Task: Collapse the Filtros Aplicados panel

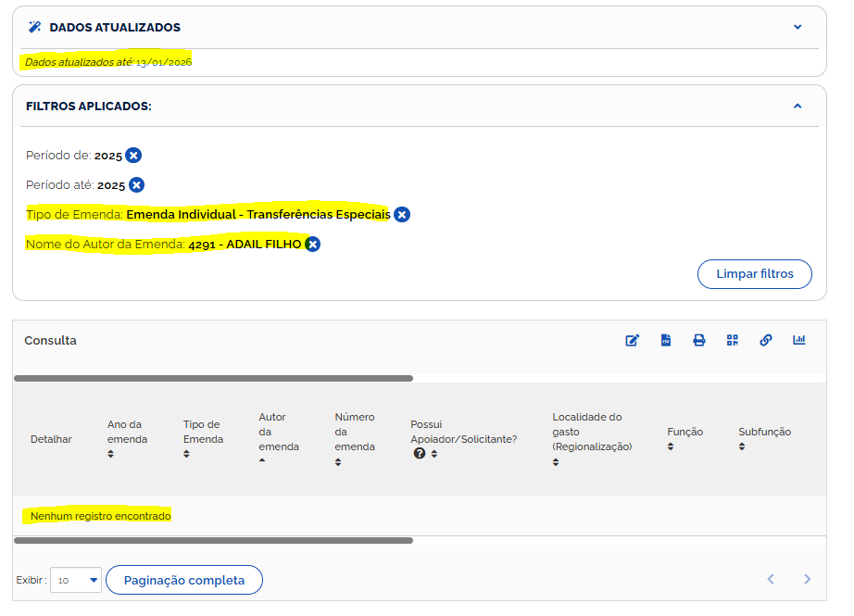Action: [797, 106]
